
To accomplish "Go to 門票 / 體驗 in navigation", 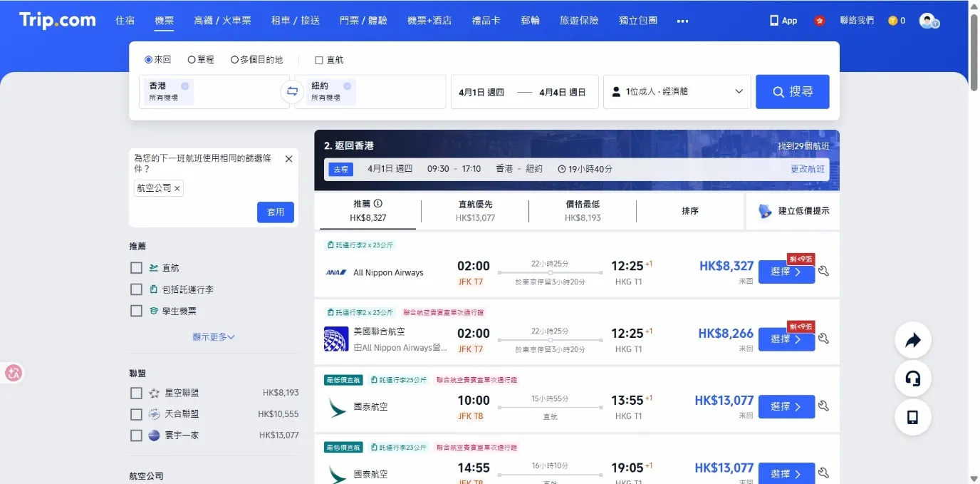I will tap(364, 21).
